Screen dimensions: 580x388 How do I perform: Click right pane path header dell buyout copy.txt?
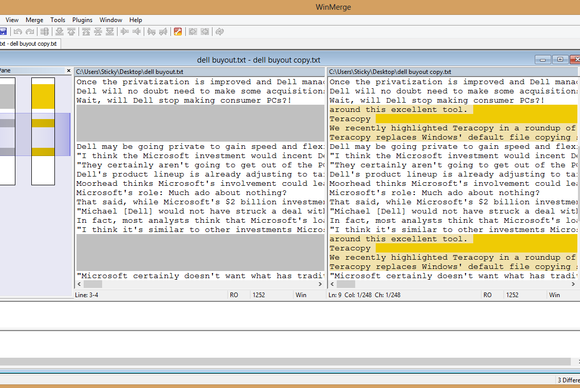(452, 72)
